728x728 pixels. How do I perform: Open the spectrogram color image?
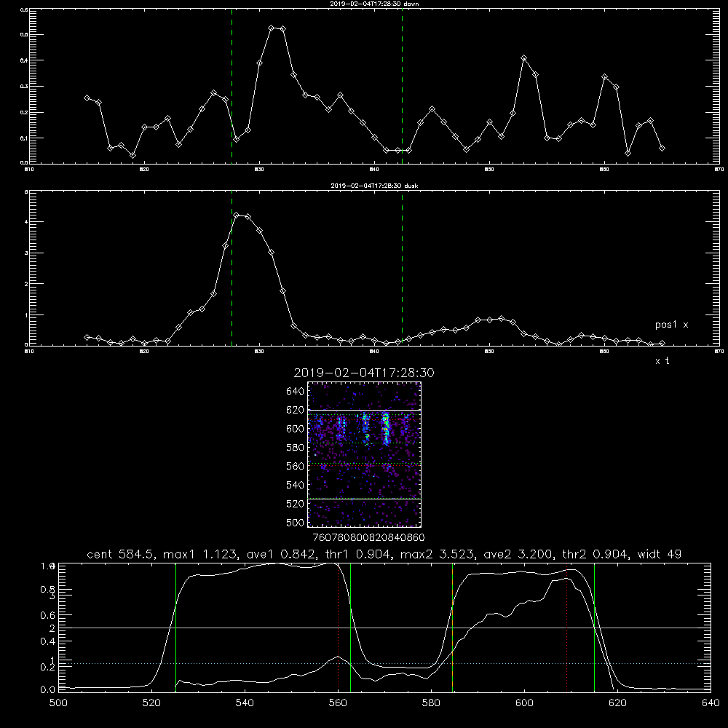click(364, 454)
